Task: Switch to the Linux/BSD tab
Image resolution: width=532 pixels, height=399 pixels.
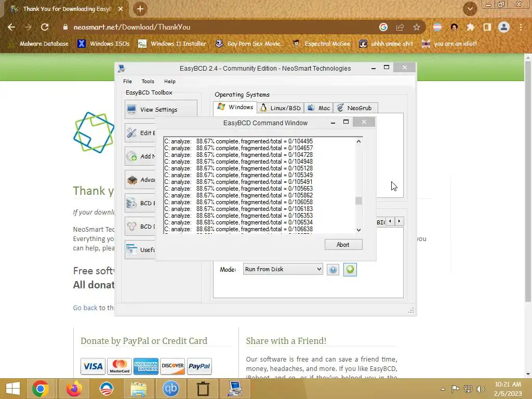Action: [x=280, y=108]
